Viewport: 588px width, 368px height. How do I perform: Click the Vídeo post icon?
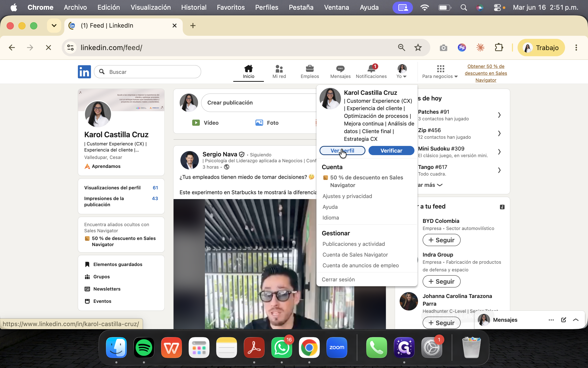click(196, 123)
